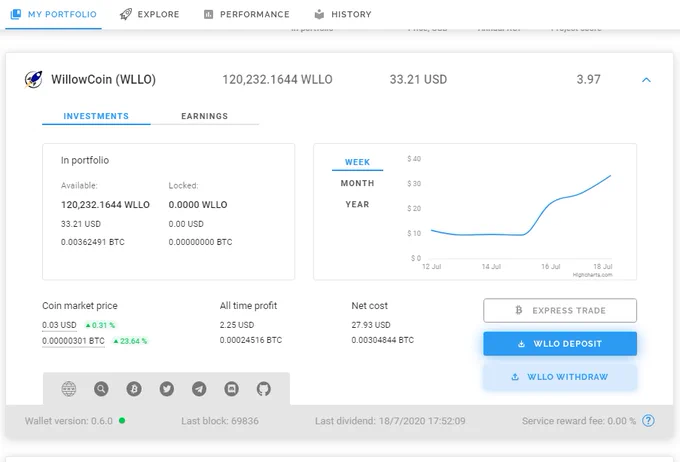The image size is (680, 462).
Task: Click the 3.97 project score
Action: (588, 79)
